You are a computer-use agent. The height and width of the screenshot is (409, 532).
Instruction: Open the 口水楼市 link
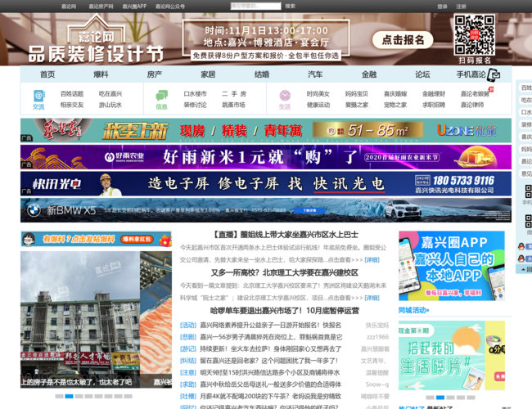[x=195, y=94]
